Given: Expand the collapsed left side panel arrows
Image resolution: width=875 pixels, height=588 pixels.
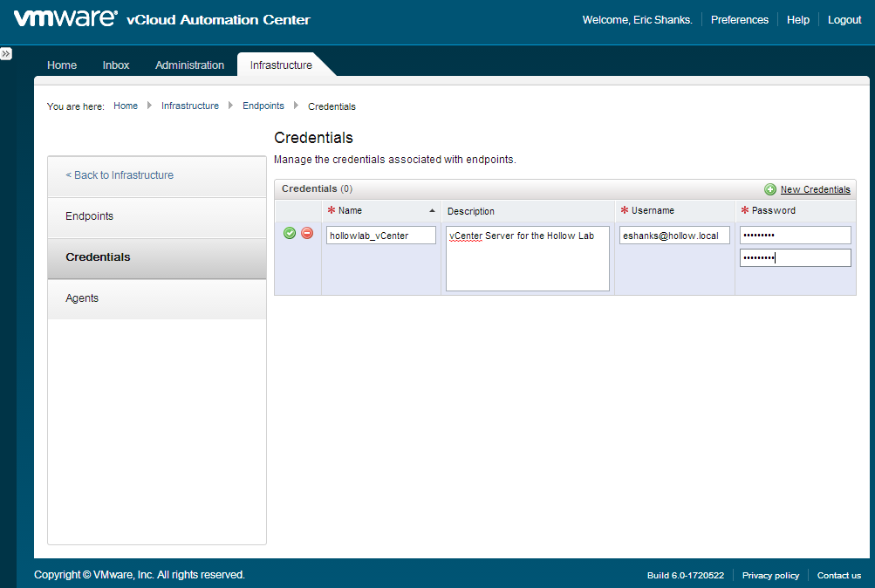Looking at the screenshot, I should (6, 54).
